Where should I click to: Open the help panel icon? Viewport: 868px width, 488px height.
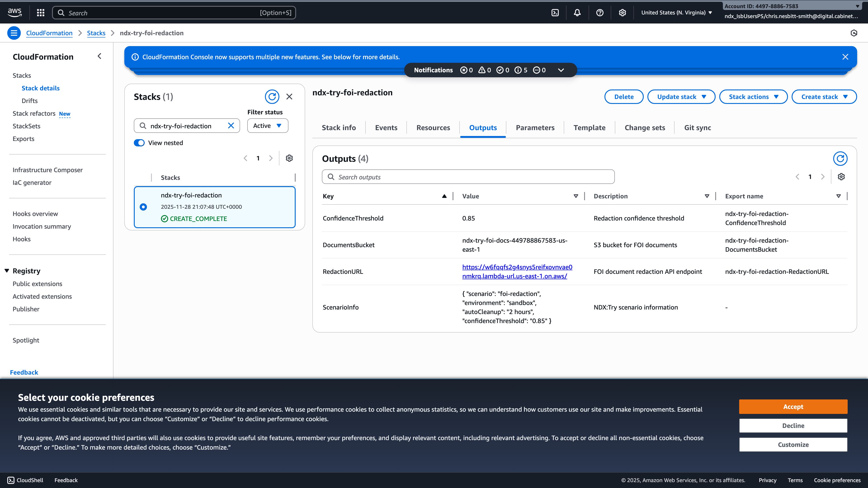(x=599, y=12)
